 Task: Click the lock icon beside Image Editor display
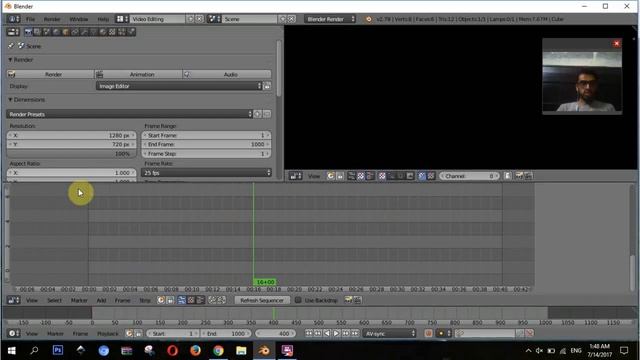point(267,86)
